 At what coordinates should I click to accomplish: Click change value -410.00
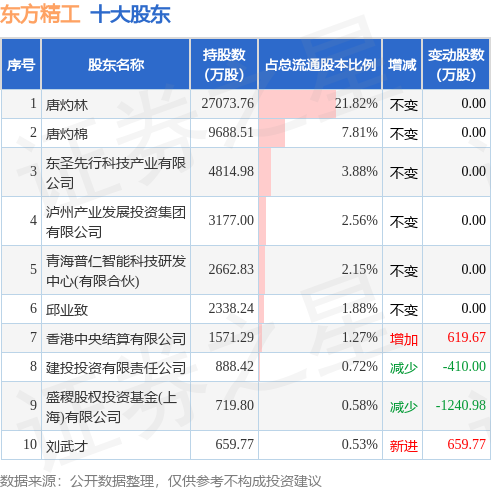click(464, 366)
